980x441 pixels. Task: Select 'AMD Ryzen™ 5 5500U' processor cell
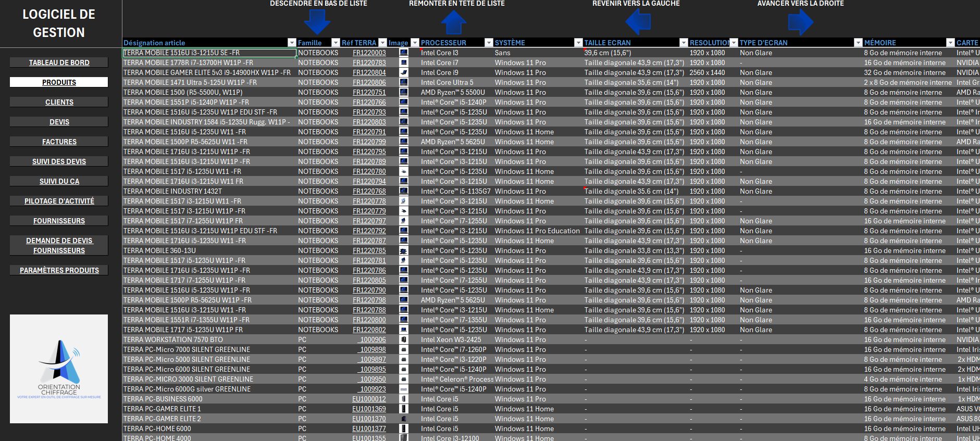click(x=456, y=92)
